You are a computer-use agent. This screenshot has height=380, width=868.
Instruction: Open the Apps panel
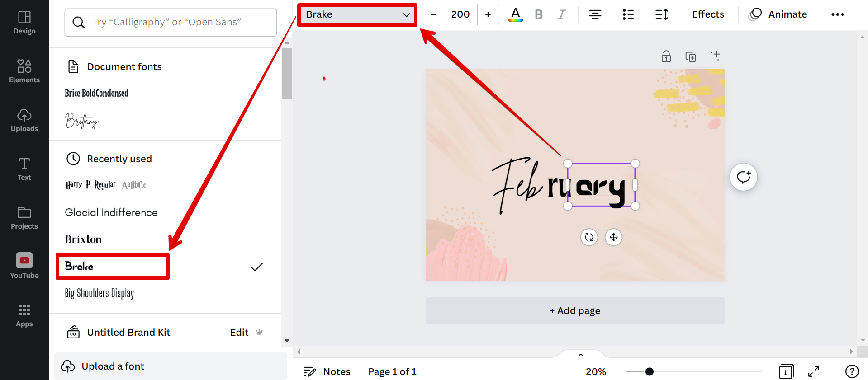pyautogui.click(x=24, y=315)
